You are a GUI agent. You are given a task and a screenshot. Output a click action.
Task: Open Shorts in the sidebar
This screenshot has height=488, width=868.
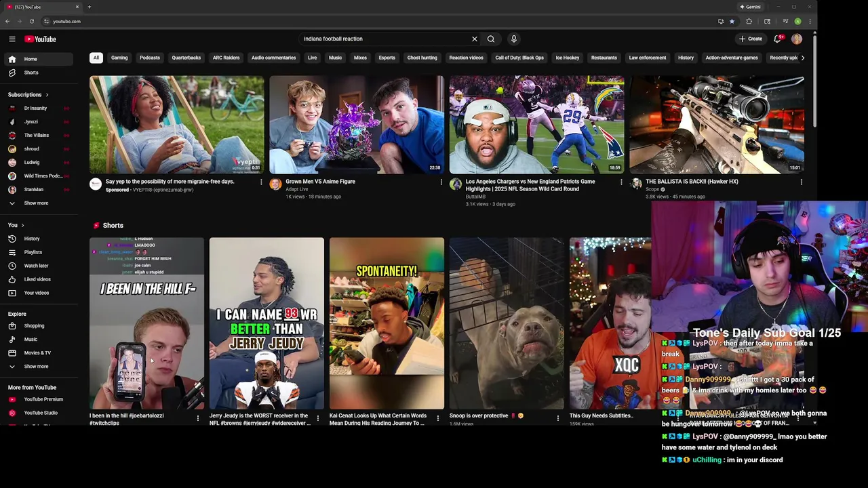[37, 73]
